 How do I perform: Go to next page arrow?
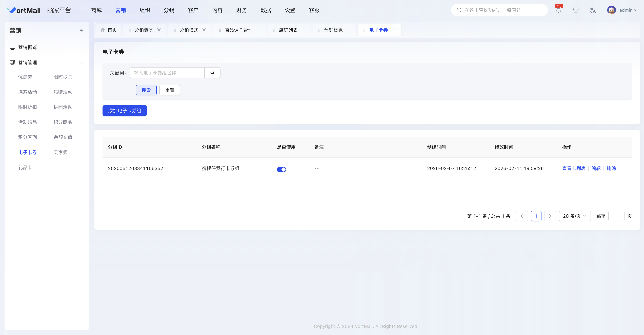click(x=550, y=216)
